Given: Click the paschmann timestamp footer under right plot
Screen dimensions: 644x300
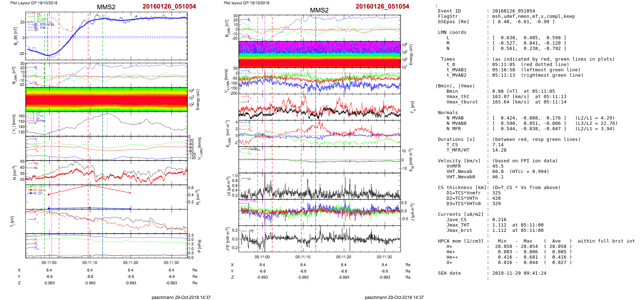Looking at the screenshot, I should [x=394, y=297].
